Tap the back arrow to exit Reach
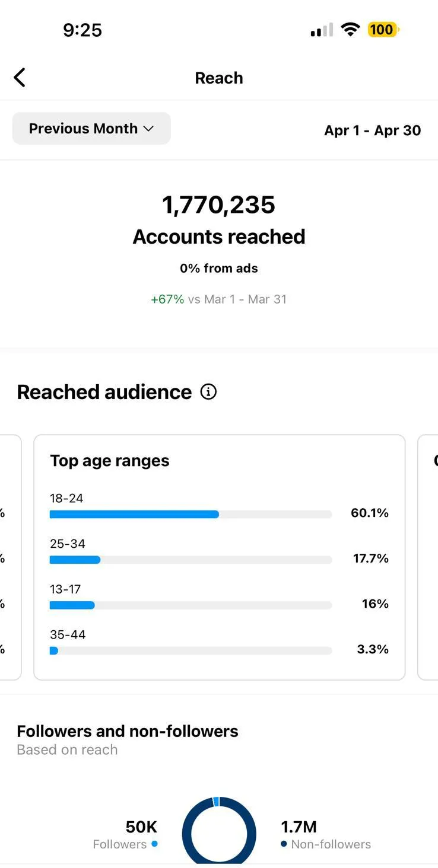 point(20,77)
